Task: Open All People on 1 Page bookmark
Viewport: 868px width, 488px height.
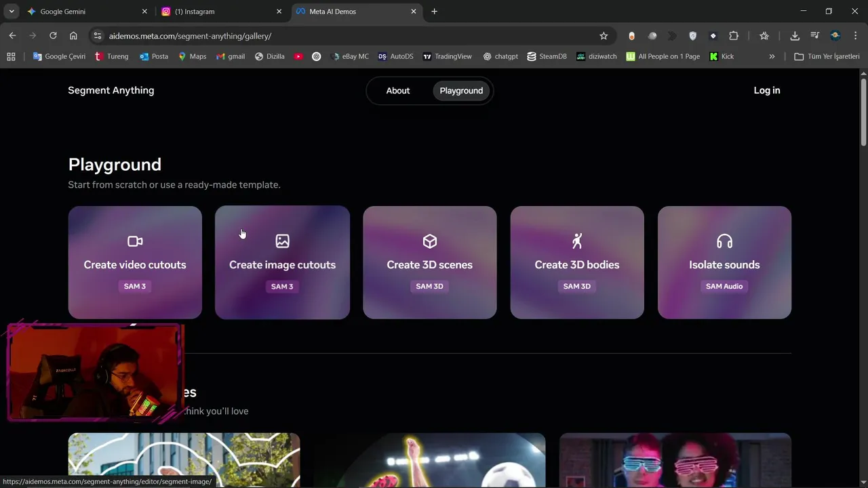Action: (663, 56)
